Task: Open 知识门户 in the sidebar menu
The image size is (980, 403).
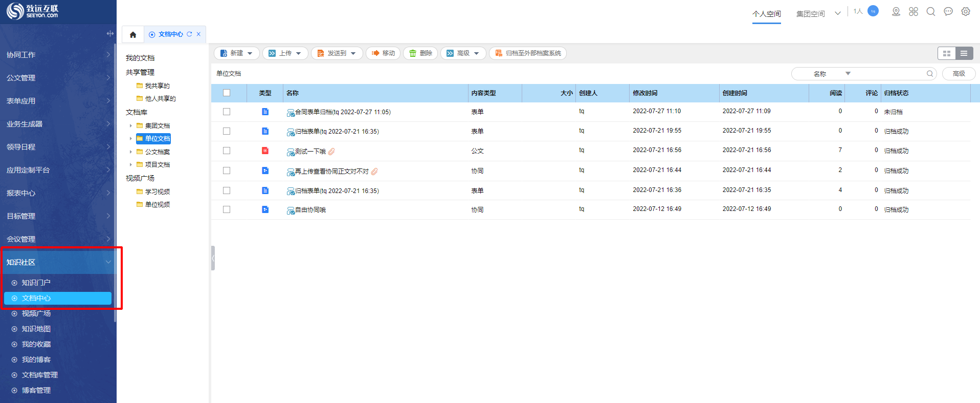Action: pyautogui.click(x=36, y=283)
